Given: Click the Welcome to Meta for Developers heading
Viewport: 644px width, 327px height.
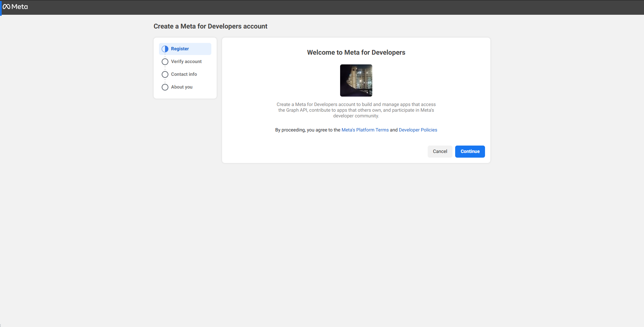Looking at the screenshot, I should (x=356, y=52).
